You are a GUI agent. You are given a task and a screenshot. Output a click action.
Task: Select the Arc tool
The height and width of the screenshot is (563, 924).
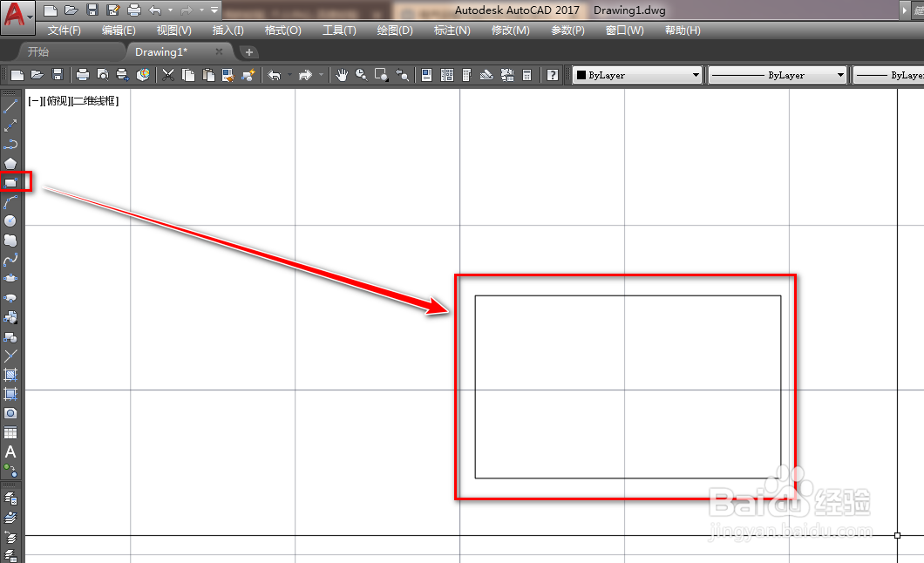[10, 202]
